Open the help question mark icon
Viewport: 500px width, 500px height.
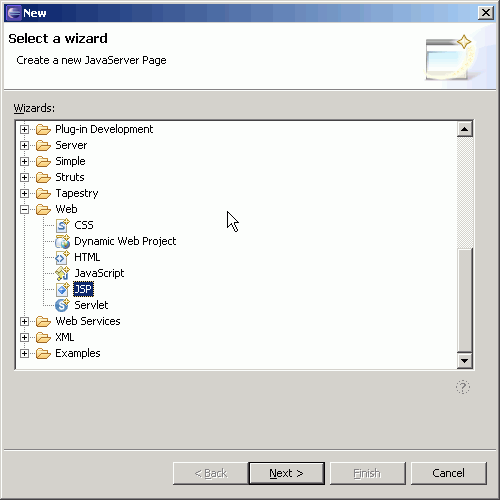click(463, 387)
